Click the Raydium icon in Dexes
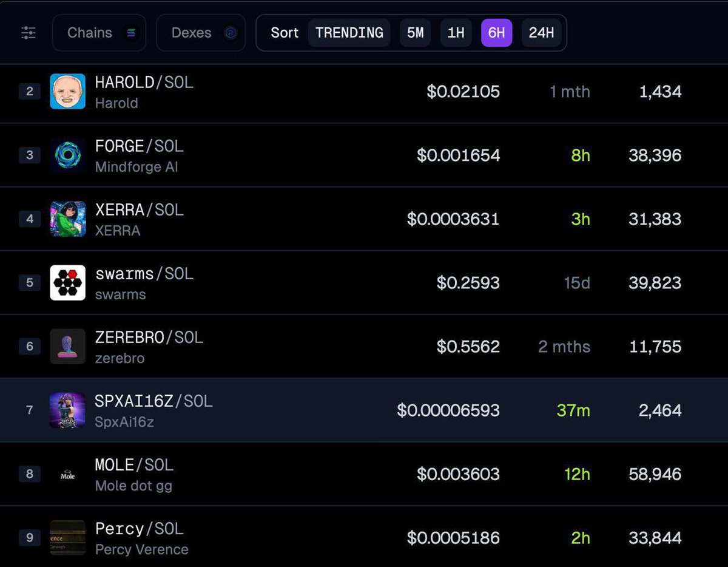 tap(231, 33)
